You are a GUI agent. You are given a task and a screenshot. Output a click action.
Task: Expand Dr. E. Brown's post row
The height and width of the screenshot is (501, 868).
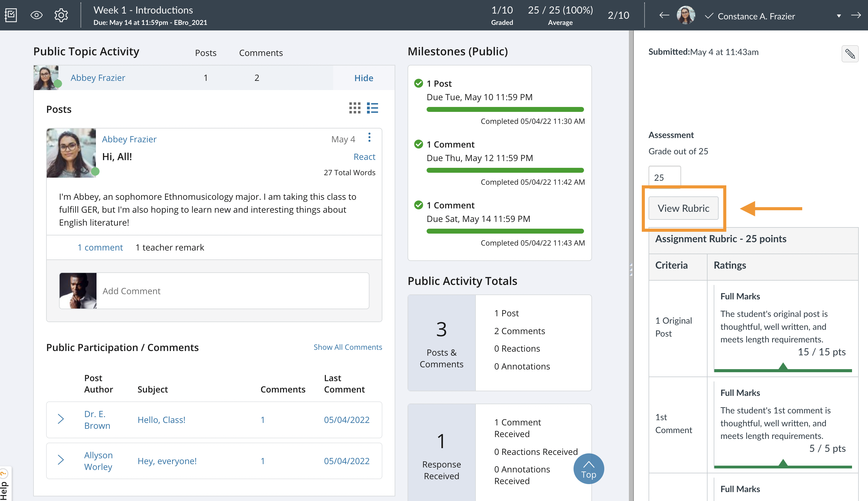[61, 419]
